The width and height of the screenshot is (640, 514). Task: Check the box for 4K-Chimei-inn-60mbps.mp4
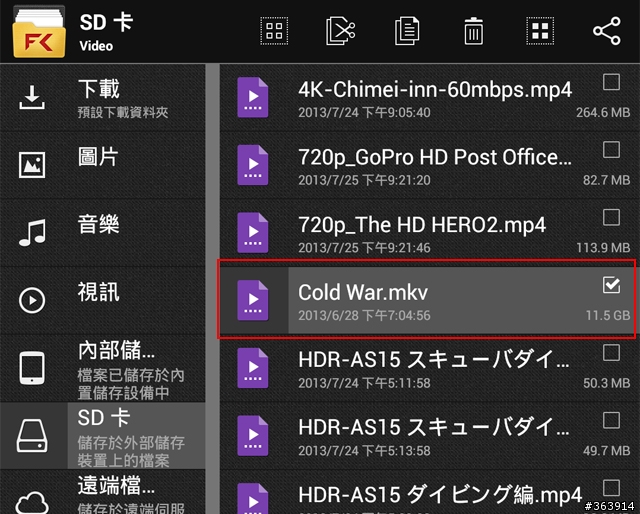click(x=611, y=82)
